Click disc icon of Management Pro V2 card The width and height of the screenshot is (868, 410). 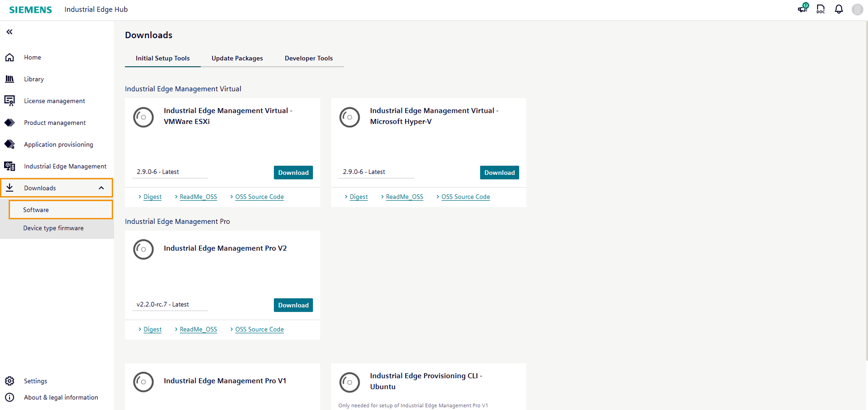point(144,249)
